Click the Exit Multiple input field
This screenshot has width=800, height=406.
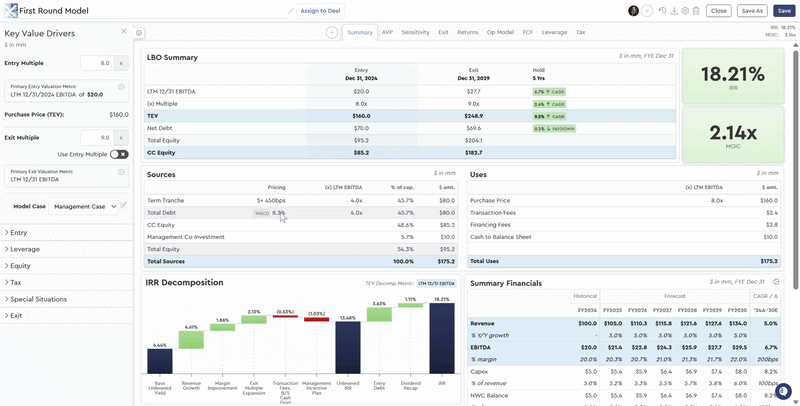[x=97, y=138]
